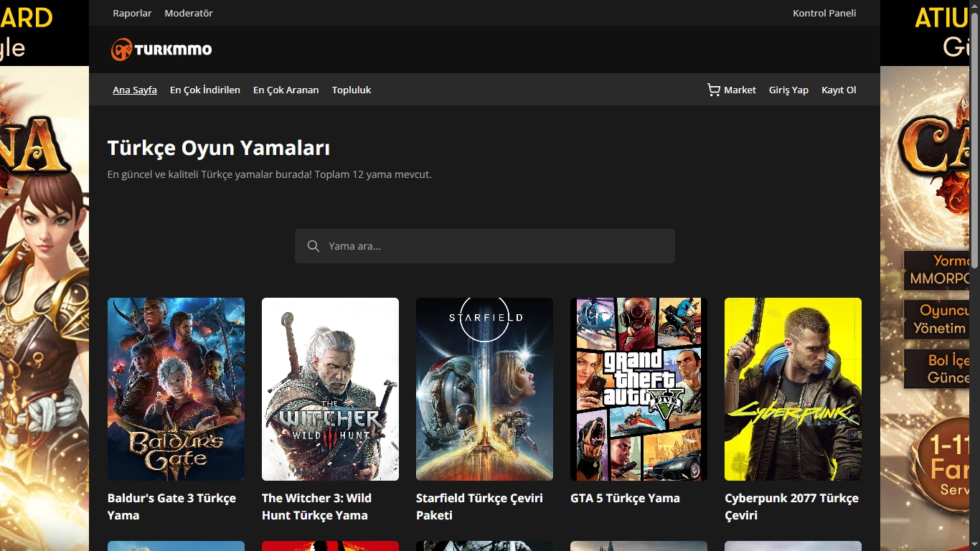Open the En Çok İndirilen page
Viewport: 980px width, 551px height.
click(205, 90)
